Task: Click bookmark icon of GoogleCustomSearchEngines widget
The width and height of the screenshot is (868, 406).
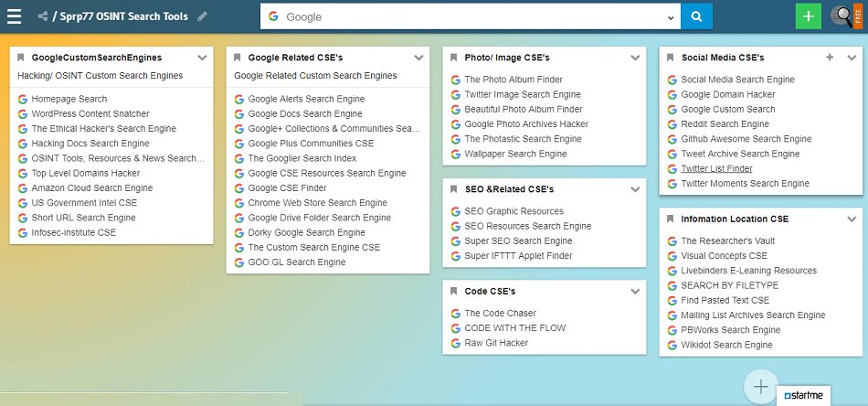Action: [21, 58]
